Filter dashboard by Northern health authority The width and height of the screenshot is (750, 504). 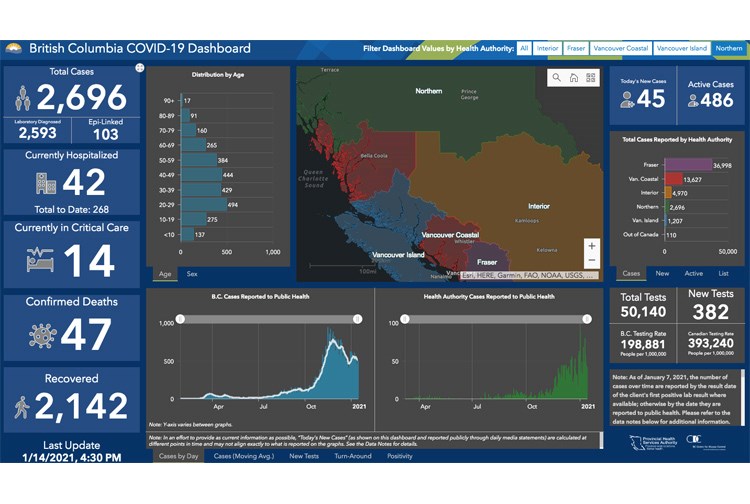click(729, 48)
